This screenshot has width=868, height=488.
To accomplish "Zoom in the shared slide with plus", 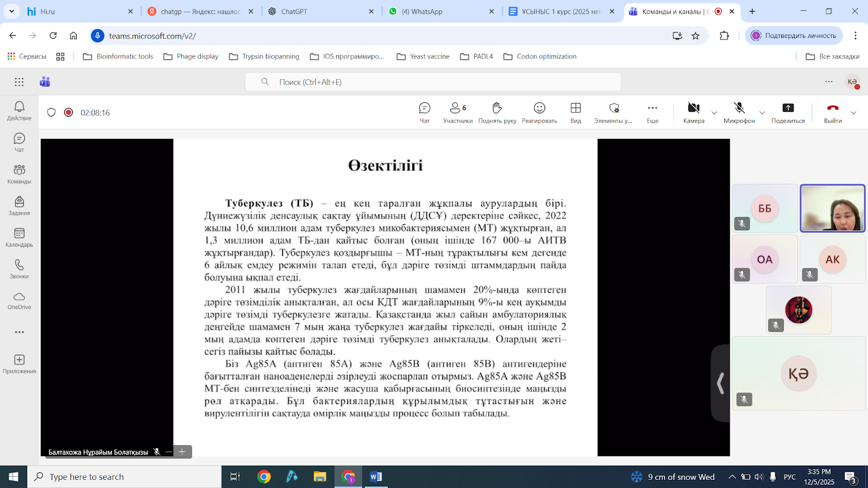I will [x=182, y=451].
